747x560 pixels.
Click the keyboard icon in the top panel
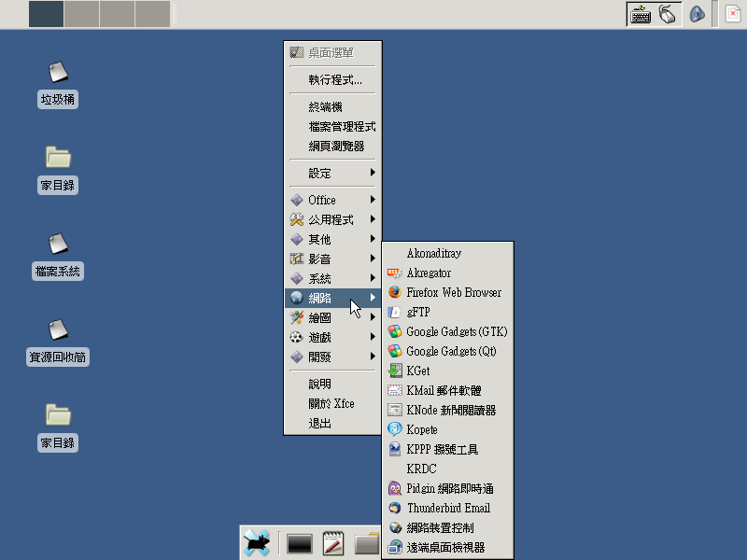click(x=640, y=14)
